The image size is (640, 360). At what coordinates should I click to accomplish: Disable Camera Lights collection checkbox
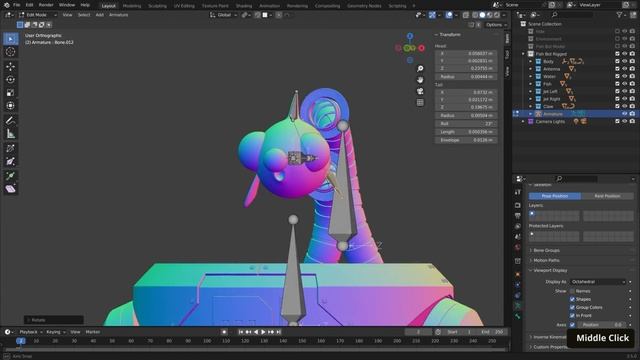[617, 121]
